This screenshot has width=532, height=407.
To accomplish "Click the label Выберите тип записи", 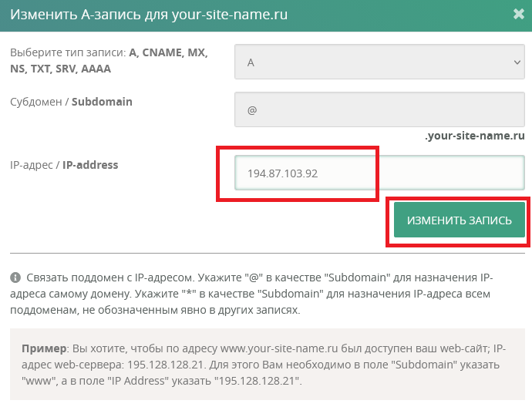I will [109, 60].
